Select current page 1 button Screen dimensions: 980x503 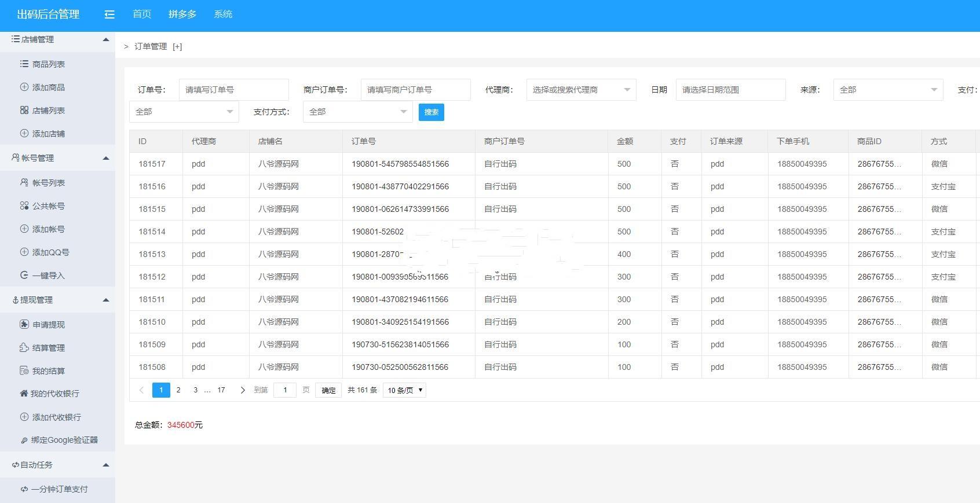tap(161, 390)
